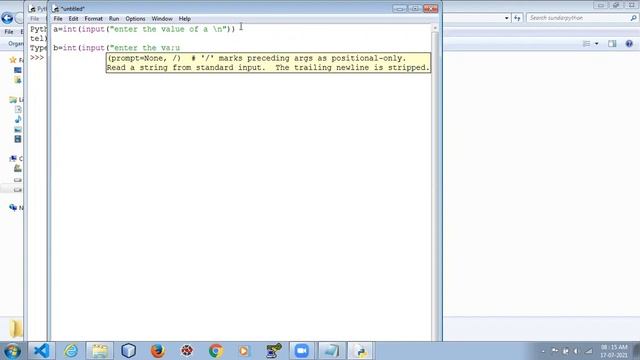Image resolution: width=640 pixels, height=360 pixels.
Task: Open Explorer view options dropdown arrow
Action: pyautogui.click(x=596, y=44)
